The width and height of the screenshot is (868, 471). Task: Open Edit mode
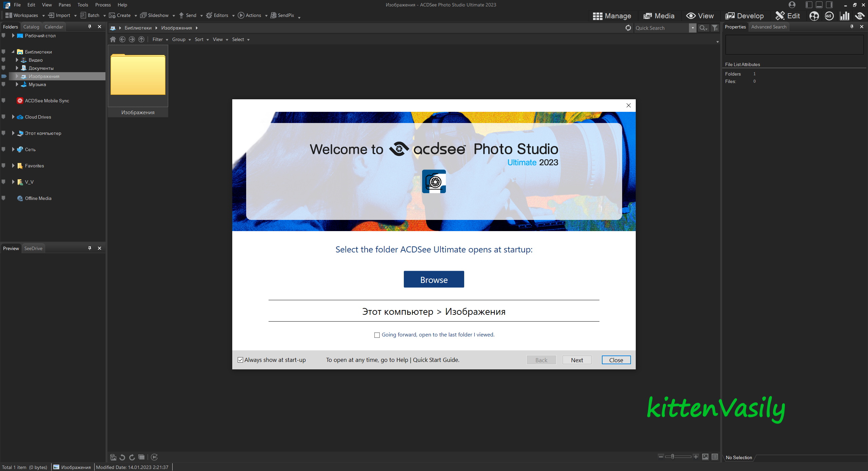coord(788,16)
